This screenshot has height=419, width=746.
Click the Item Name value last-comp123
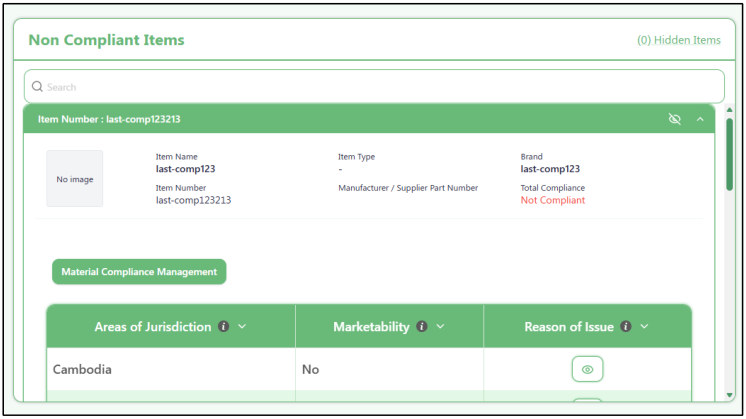click(x=185, y=169)
